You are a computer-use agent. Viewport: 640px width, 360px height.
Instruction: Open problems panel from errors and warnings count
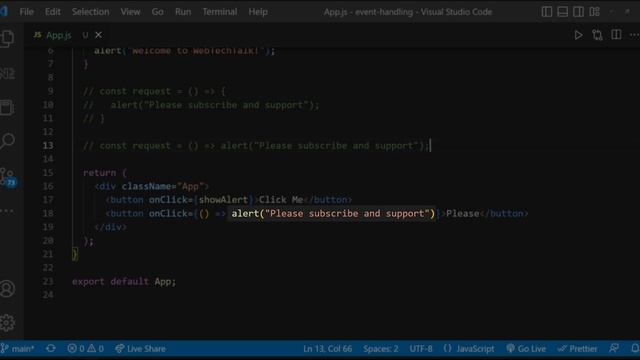point(86,349)
